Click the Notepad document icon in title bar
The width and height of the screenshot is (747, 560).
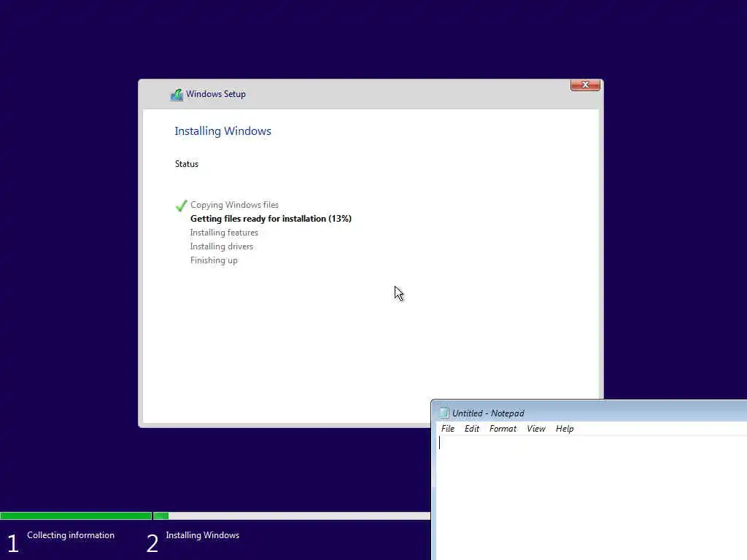point(444,413)
